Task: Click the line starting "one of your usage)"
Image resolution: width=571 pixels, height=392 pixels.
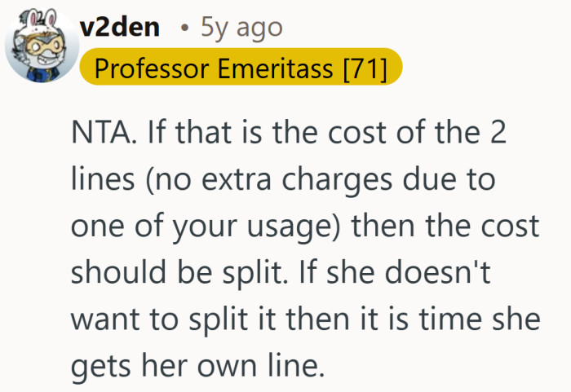Action: point(305,227)
